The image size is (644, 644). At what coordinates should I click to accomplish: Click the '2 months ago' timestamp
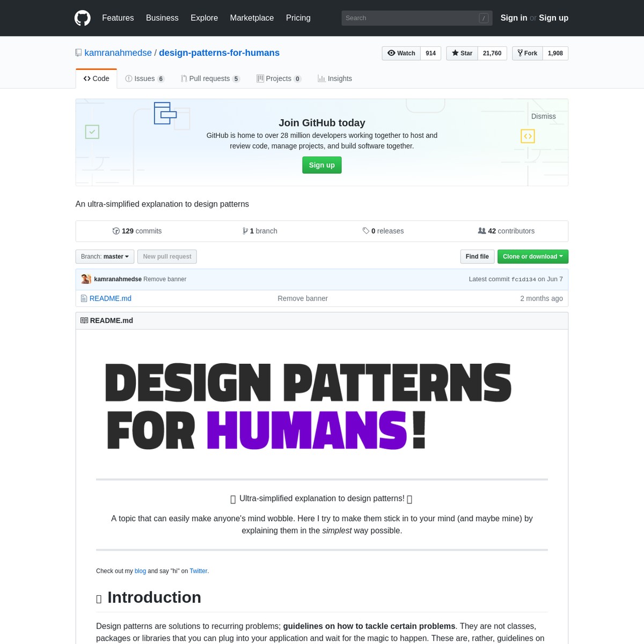click(x=541, y=298)
